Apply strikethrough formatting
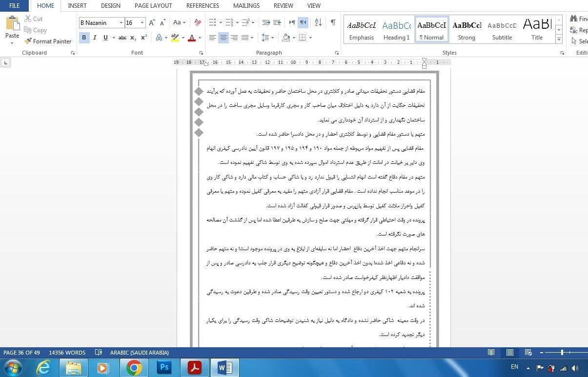588x377 pixels. [x=122, y=38]
